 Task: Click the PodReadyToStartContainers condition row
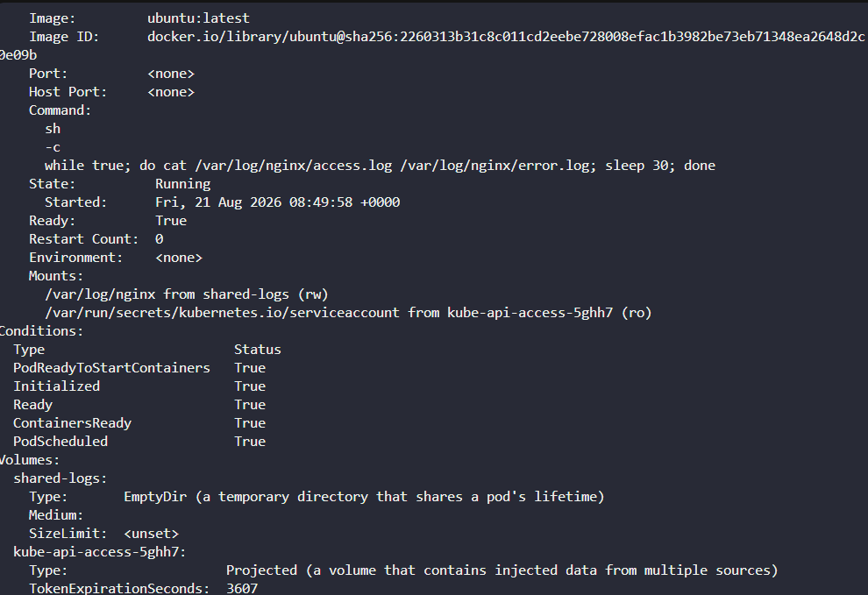pos(139,368)
